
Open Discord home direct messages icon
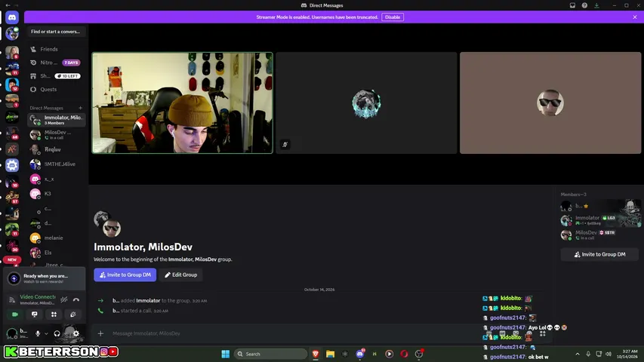(x=12, y=17)
